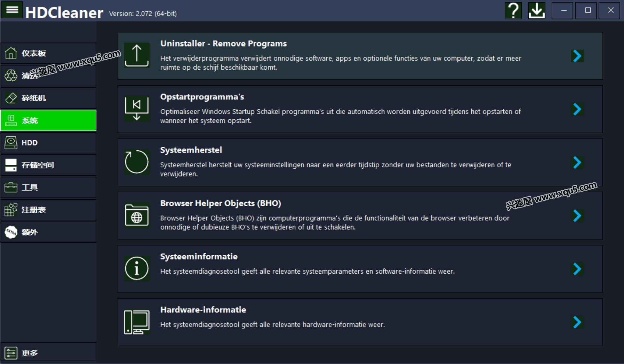Image resolution: width=624 pixels, height=364 pixels.
Task: Expand Systeemherstel using blue chevron
Action: coord(577,162)
